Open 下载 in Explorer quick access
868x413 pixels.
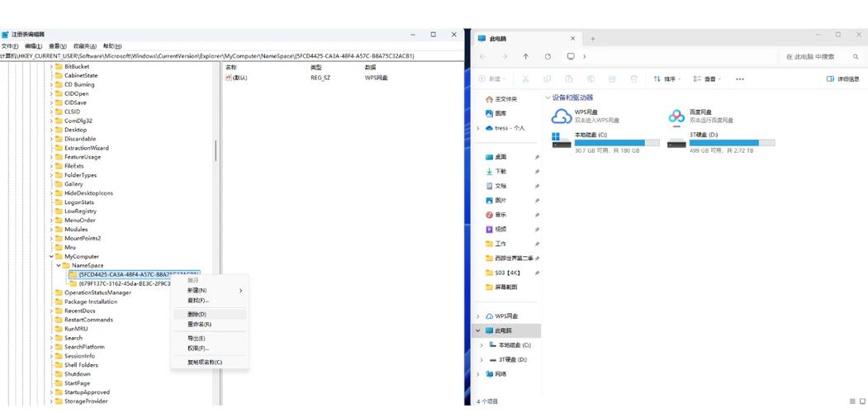(x=496, y=172)
